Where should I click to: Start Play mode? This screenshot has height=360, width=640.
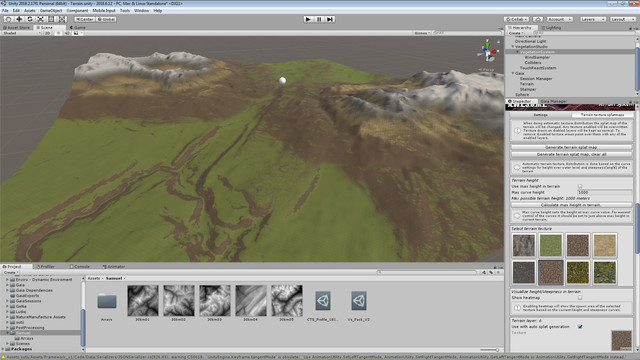(x=308, y=19)
